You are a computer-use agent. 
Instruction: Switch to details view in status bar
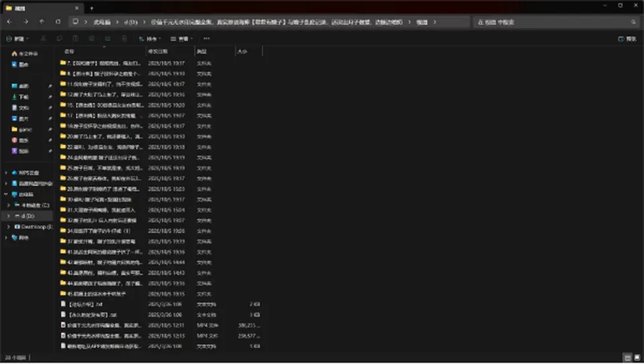point(627,357)
